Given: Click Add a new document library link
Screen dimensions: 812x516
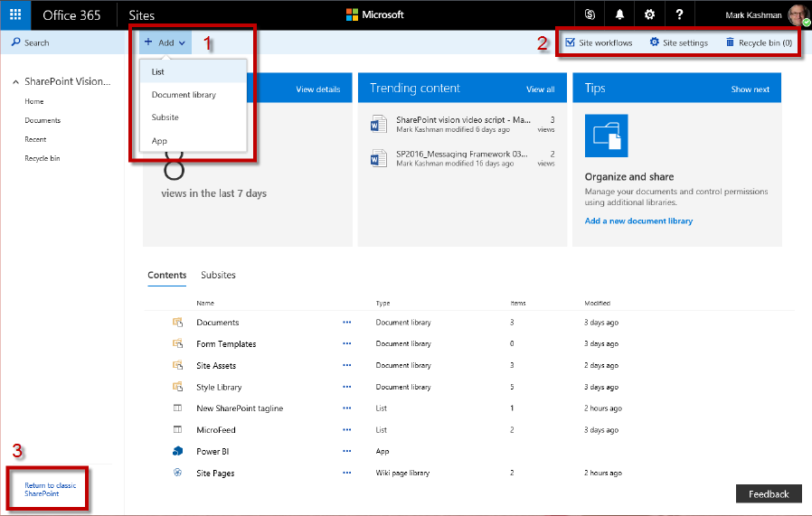Looking at the screenshot, I should click(638, 221).
